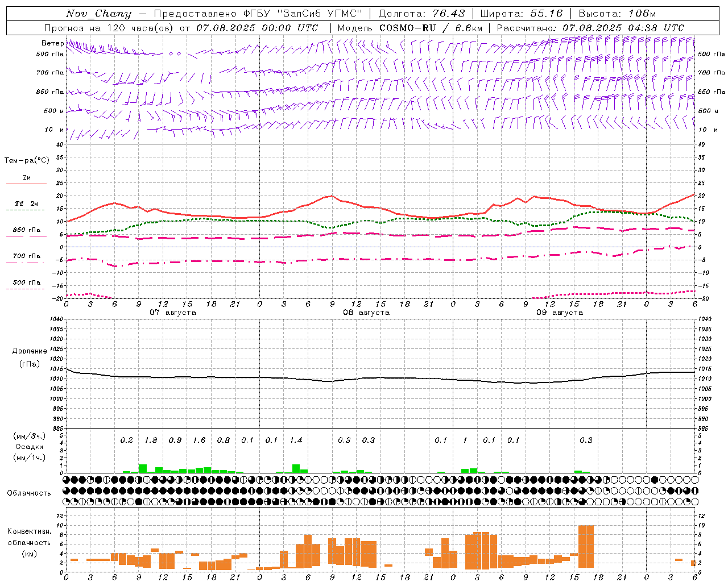Click the Высота: 106м elevation text
The width and height of the screenshot is (728, 582).
coord(617,14)
